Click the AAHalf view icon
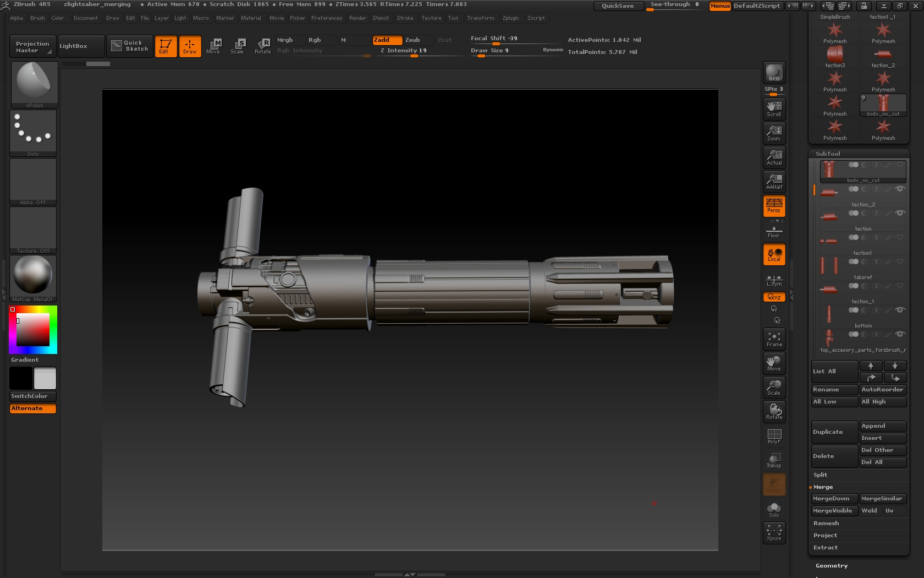The width and height of the screenshot is (924, 578). click(x=774, y=181)
